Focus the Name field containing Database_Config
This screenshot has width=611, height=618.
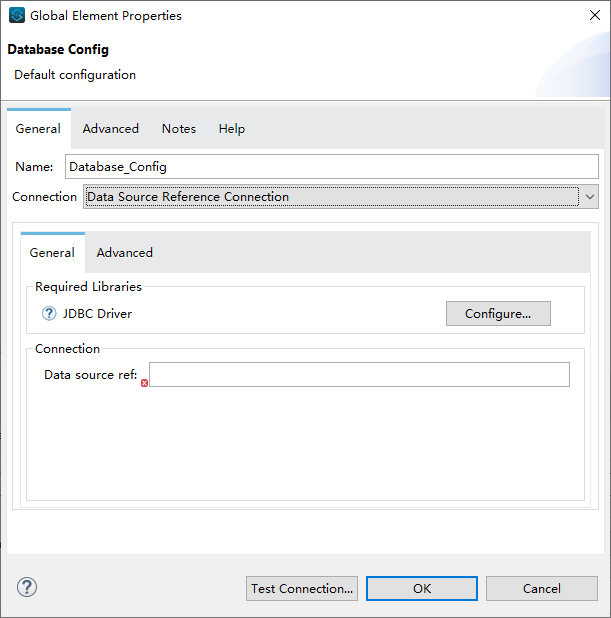click(x=331, y=167)
